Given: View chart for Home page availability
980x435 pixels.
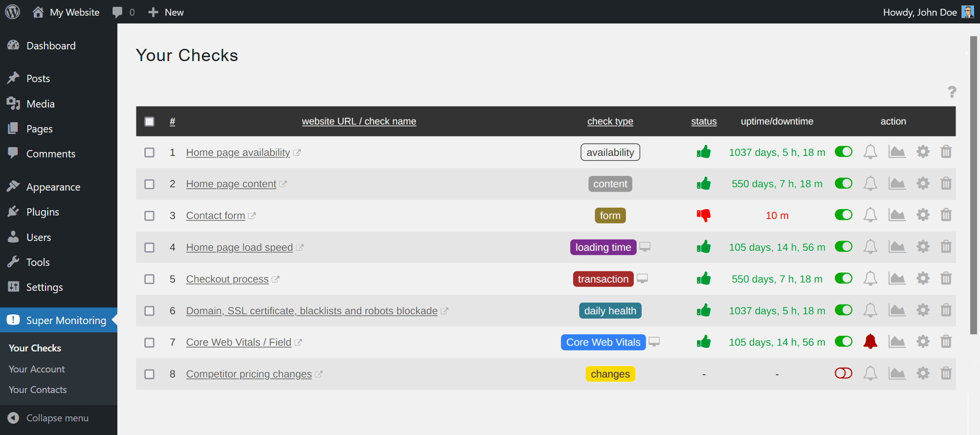Looking at the screenshot, I should (897, 152).
